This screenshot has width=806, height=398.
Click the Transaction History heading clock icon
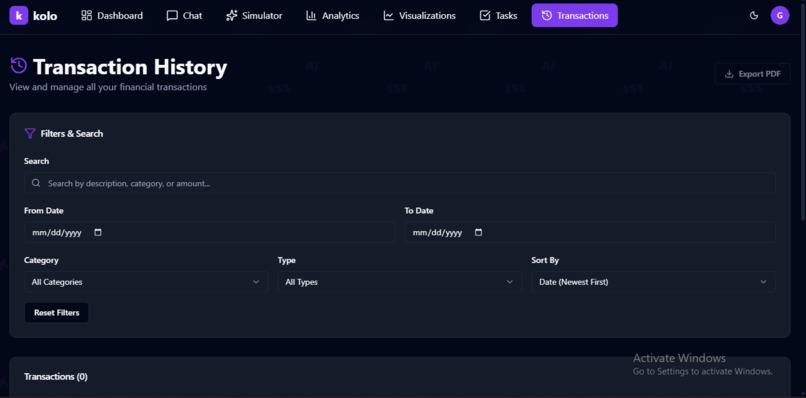tap(19, 66)
